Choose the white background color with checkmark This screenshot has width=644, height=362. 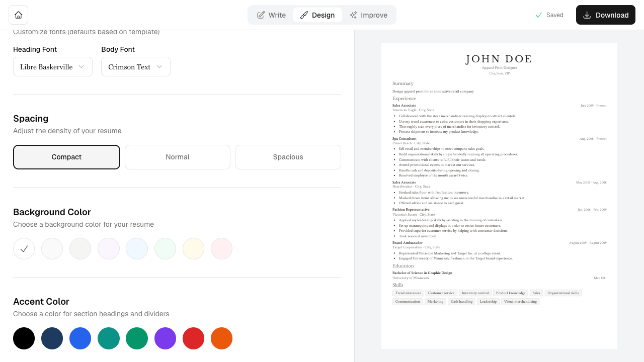24,248
